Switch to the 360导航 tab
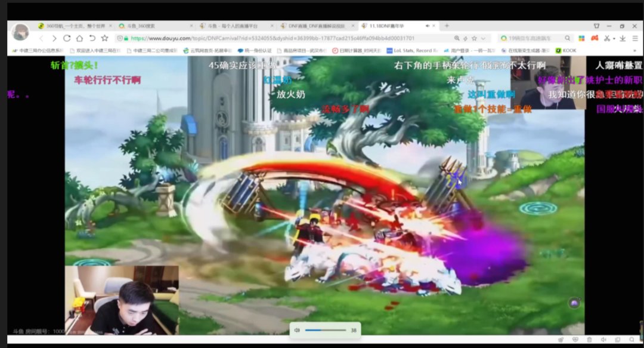644x348 pixels. [75, 26]
